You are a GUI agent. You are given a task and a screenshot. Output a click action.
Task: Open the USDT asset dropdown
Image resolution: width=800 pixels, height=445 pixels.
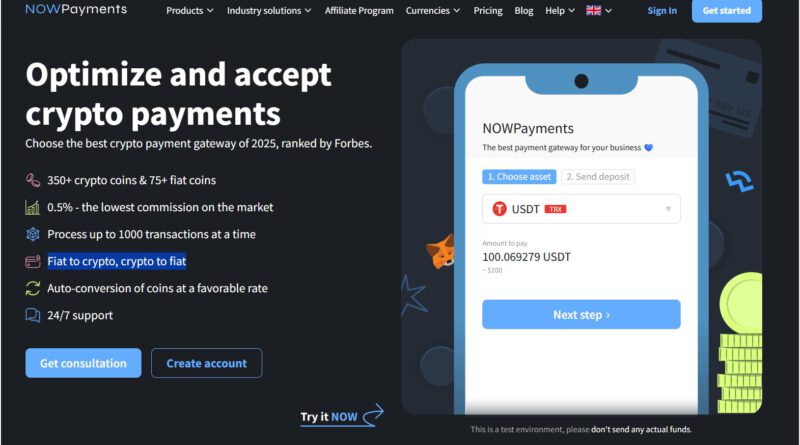click(x=581, y=209)
